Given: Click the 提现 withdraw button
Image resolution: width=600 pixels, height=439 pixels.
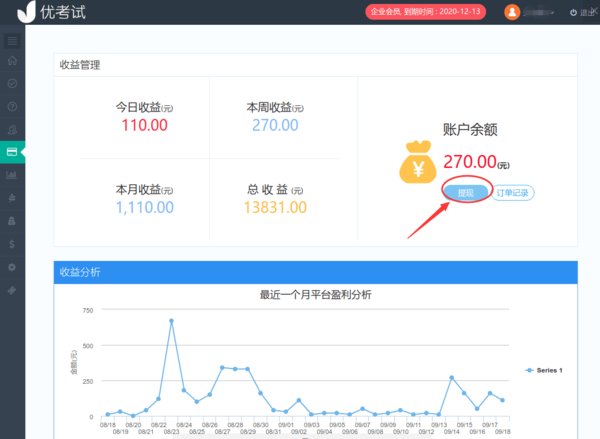Looking at the screenshot, I should pos(466,193).
